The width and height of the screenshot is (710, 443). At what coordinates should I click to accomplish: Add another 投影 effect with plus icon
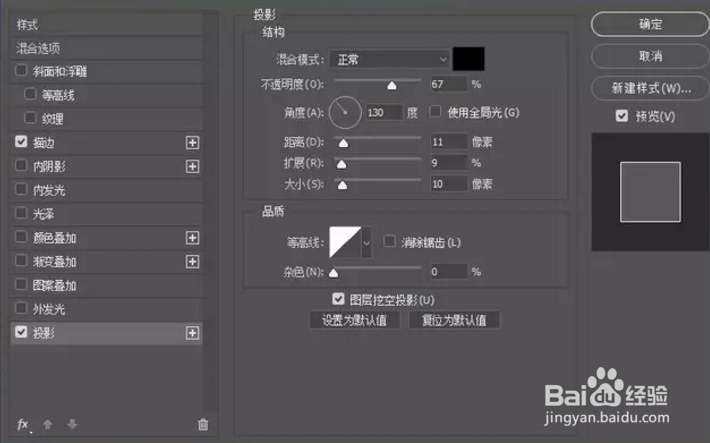point(192,333)
